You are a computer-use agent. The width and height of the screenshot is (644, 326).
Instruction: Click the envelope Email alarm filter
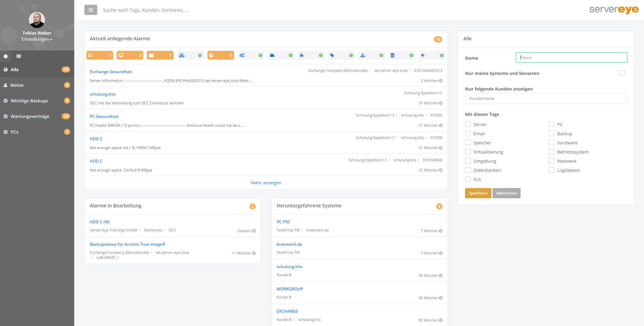(160, 55)
